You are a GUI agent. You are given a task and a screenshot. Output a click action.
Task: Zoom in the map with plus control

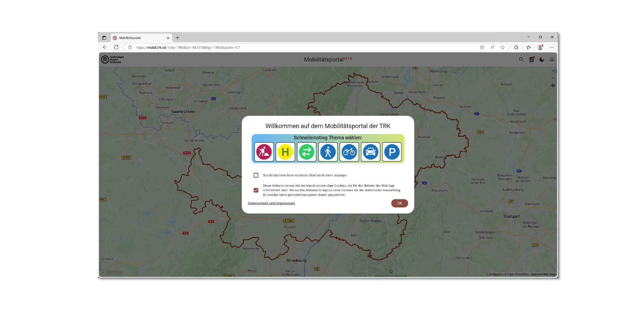(553, 71)
